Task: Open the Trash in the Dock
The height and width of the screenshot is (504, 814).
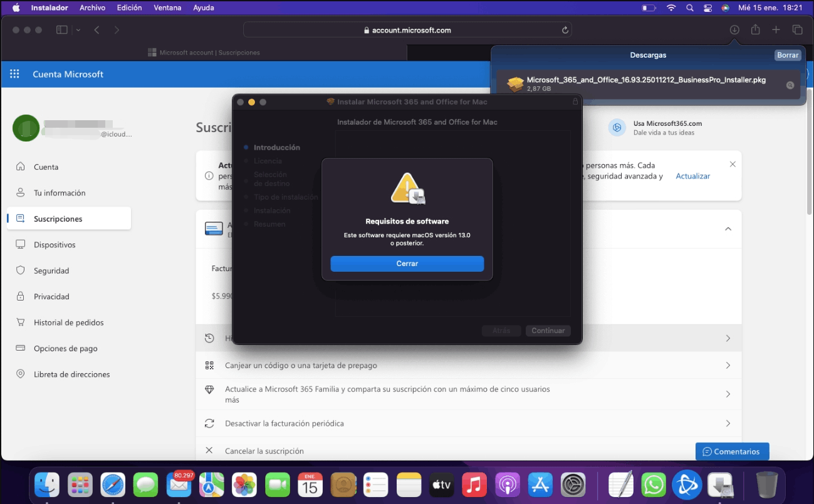Action: tap(766, 485)
